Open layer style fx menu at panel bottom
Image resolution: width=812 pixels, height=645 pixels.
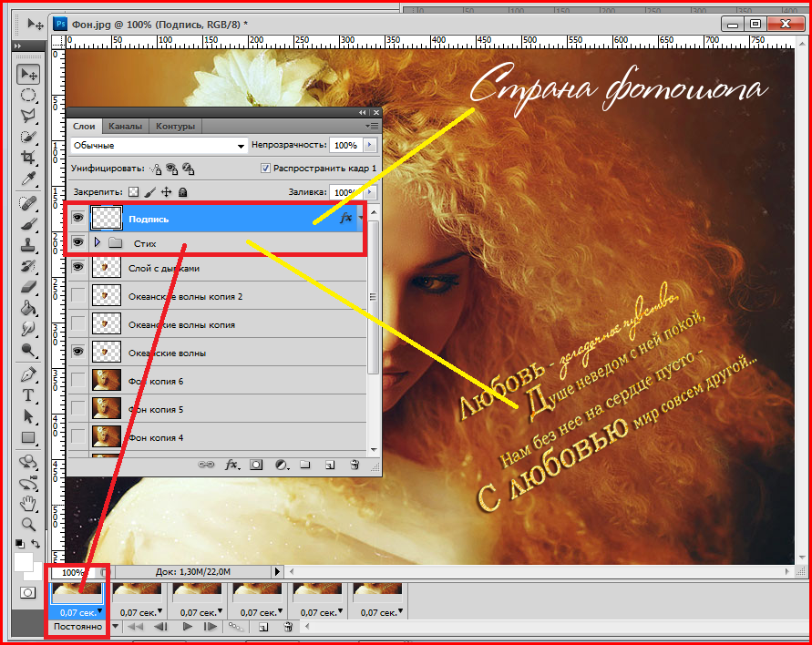(x=231, y=465)
